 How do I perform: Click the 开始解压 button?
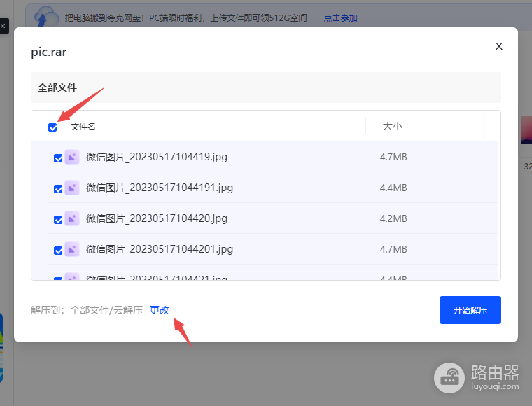(x=470, y=310)
